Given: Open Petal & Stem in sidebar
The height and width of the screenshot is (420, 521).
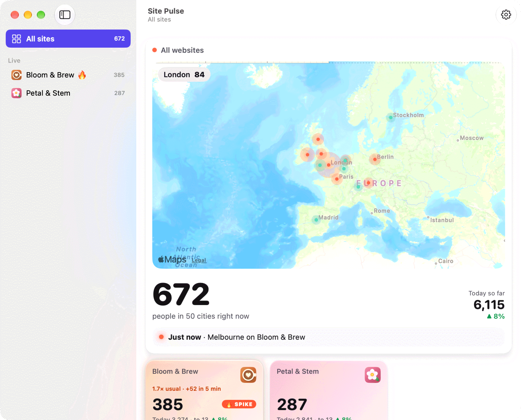Looking at the screenshot, I should point(68,93).
